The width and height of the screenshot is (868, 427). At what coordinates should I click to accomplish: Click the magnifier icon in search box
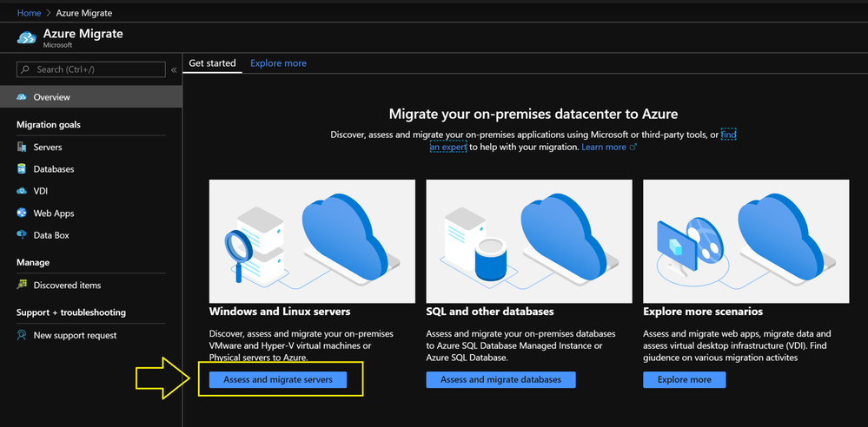[25, 69]
